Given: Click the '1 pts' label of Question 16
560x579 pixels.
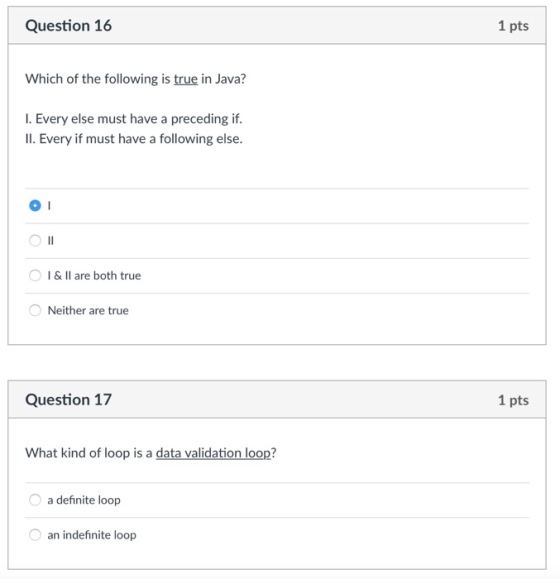Looking at the screenshot, I should tap(513, 26).
